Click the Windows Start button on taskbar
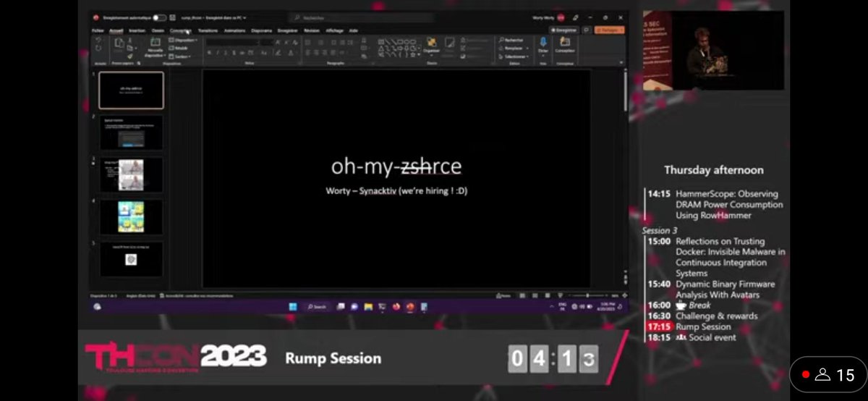Viewport: 868px width, 401px height. (293, 306)
